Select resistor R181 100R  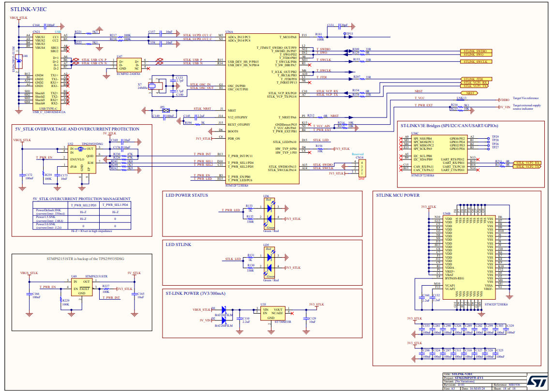(x=319, y=37)
